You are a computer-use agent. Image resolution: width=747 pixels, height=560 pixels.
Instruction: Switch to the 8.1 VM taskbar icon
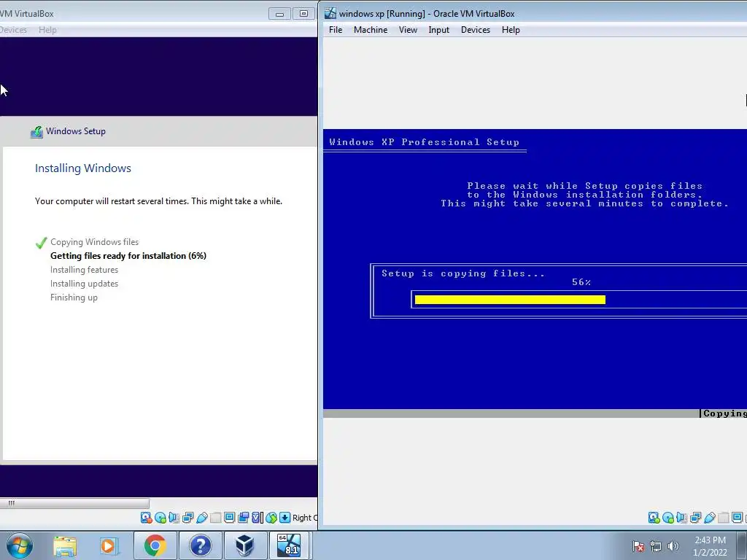289,545
